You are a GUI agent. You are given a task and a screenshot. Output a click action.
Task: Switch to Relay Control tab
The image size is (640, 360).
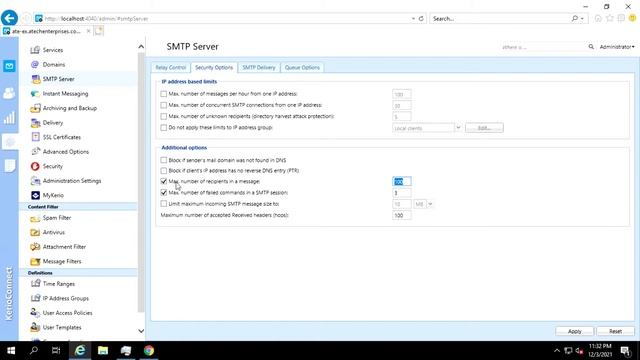pyautogui.click(x=171, y=67)
